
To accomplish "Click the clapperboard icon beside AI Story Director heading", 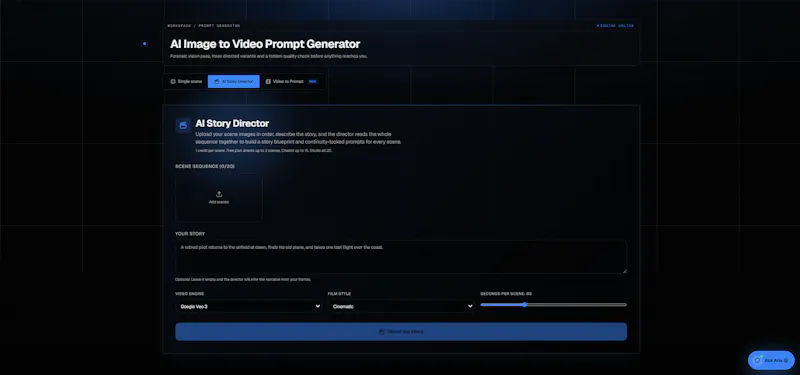I will click(x=183, y=126).
